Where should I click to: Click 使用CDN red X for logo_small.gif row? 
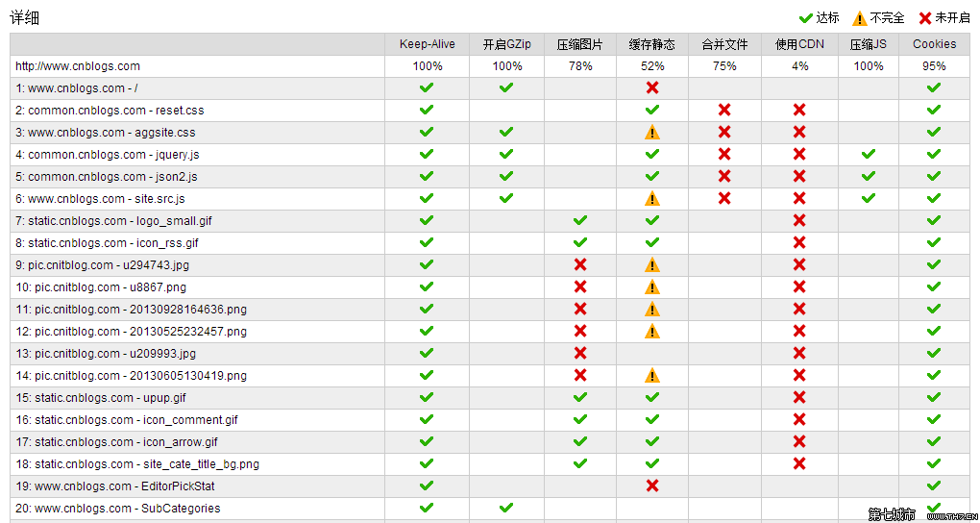pos(799,220)
